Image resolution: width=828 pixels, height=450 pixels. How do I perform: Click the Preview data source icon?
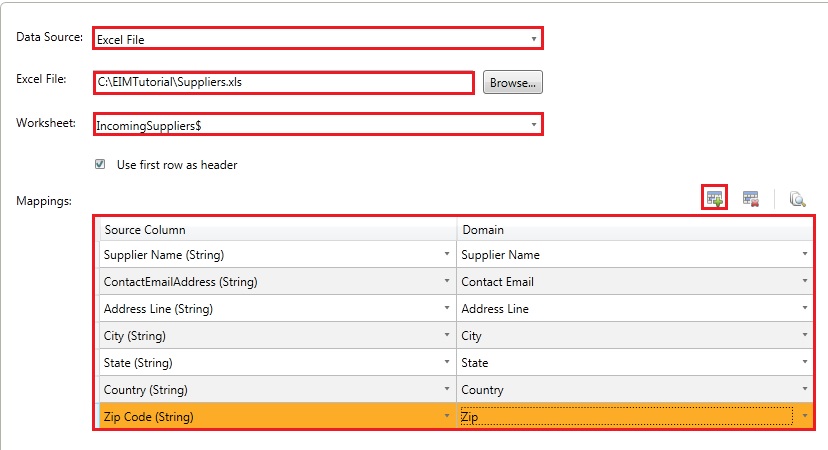click(797, 199)
